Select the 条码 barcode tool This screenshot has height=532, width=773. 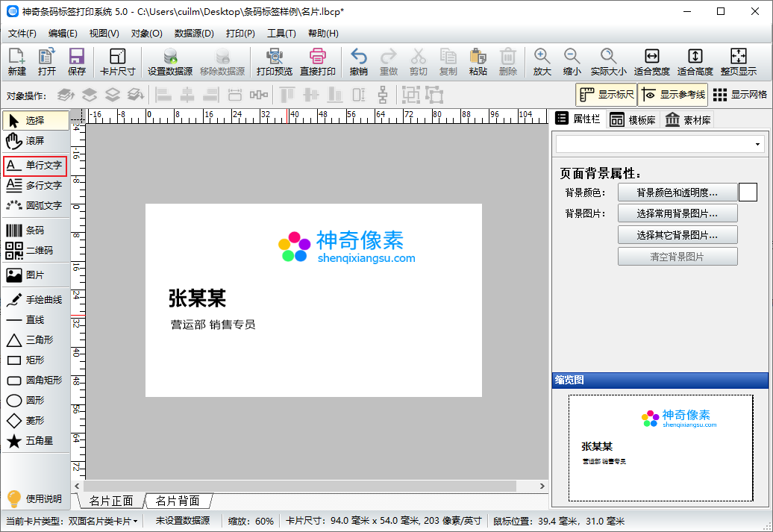tap(34, 231)
